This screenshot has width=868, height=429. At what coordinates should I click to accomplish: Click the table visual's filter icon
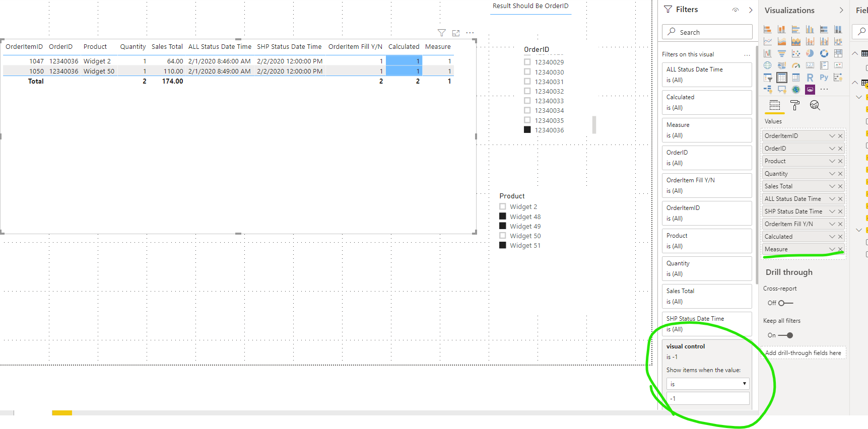(x=442, y=33)
